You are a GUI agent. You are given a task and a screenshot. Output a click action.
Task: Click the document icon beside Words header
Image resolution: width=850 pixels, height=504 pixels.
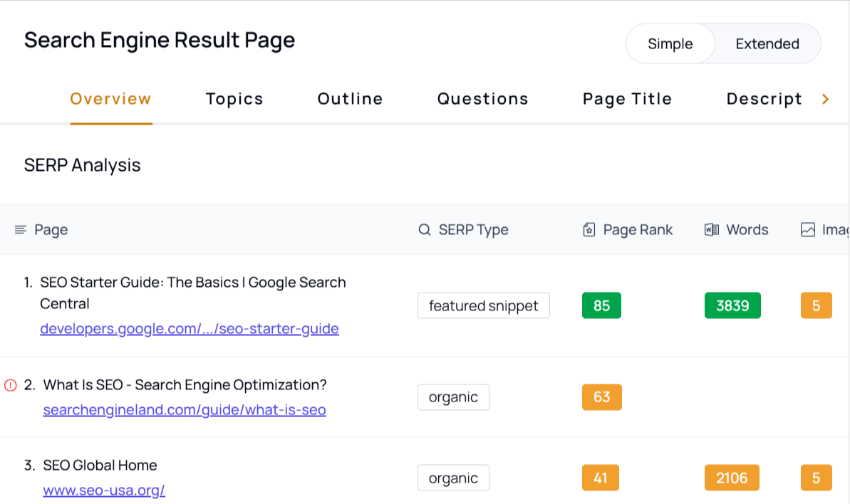712,229
